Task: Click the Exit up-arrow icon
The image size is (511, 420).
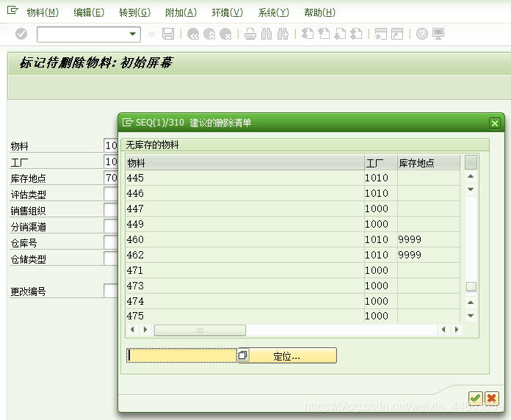Action: point(209,34)
